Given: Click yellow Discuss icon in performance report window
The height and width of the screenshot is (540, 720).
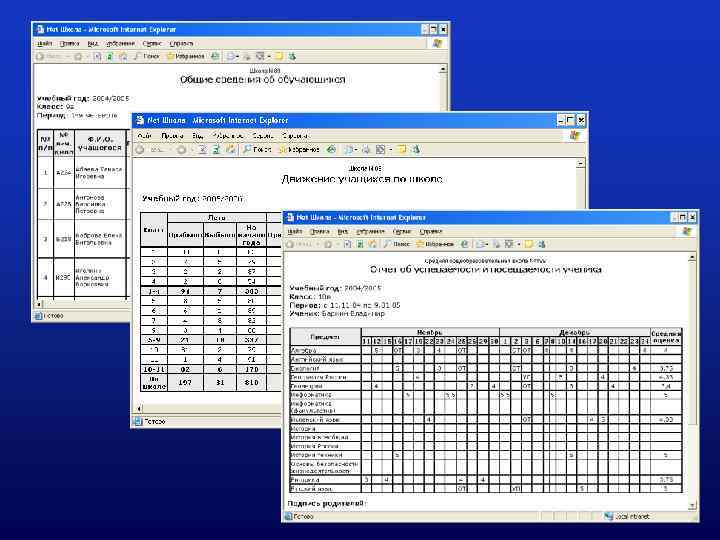Looking at the screenshot, I should pos(529,244).
